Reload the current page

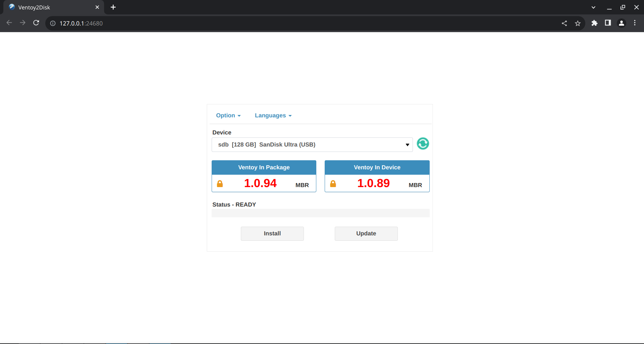tap(36, 23)
